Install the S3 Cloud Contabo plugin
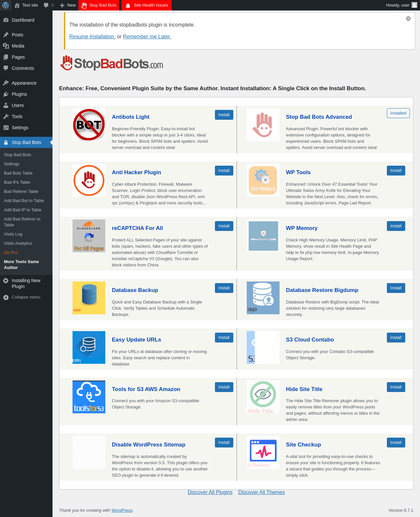Image resolution: width=420 pixels, height=517 pixels. click(396, 338)
